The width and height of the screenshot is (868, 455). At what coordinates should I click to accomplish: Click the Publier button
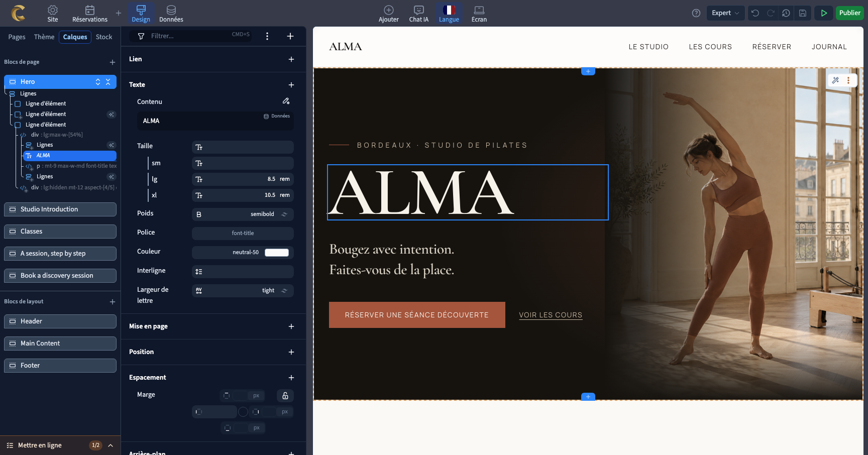(x=849, y=13)
